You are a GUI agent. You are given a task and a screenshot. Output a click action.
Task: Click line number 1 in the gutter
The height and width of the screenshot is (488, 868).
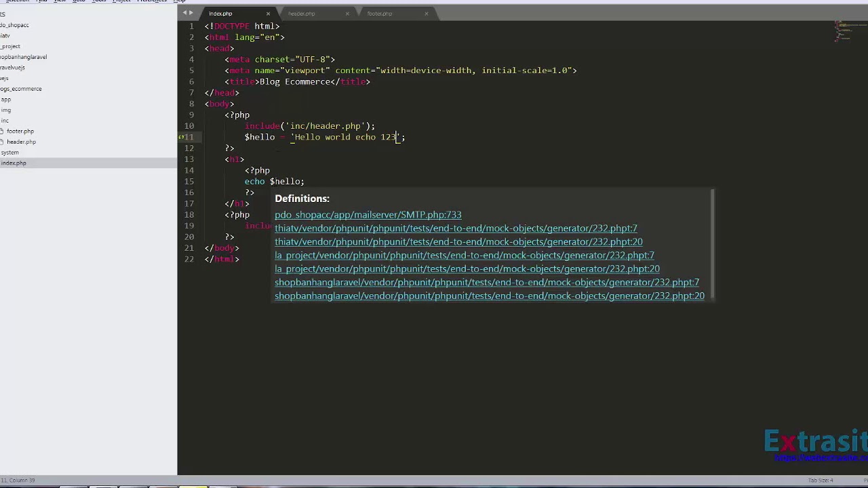[191, 26]
